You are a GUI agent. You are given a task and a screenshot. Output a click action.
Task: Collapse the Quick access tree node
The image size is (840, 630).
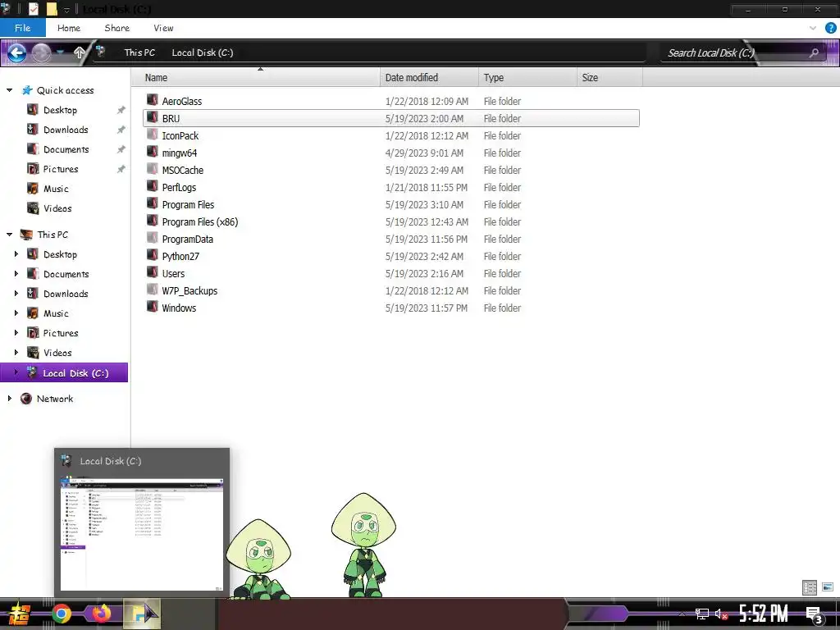click(x=9, y=90)
